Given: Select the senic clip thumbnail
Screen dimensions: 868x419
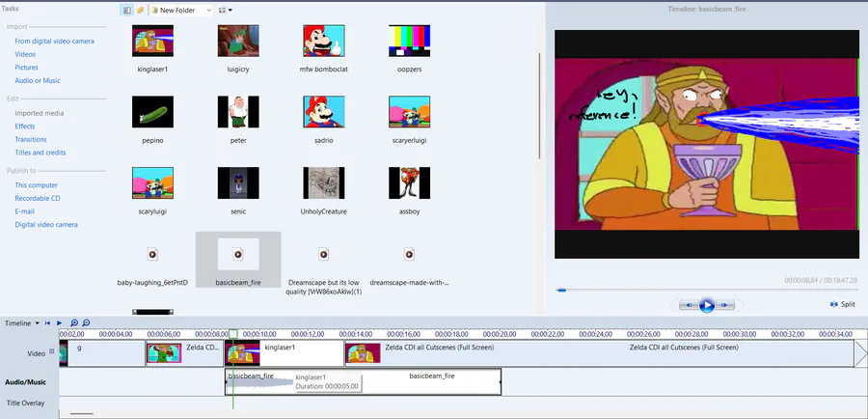Looking at the screenshot, I should point(238,182).
